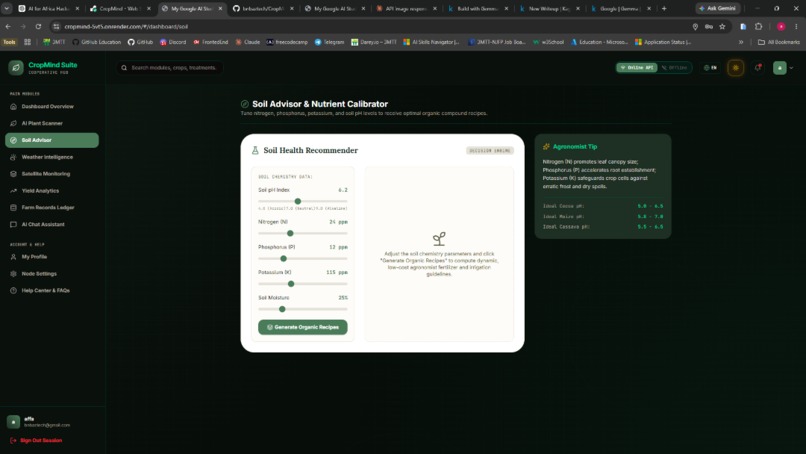The image size is (806, 454).
Task: Open the Discord bookmark
Action: tap(173, 42)
